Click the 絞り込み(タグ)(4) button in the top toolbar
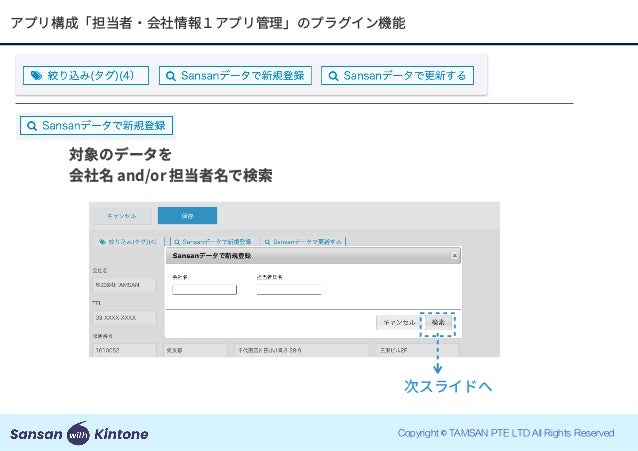638x451 pixels. 86,75
